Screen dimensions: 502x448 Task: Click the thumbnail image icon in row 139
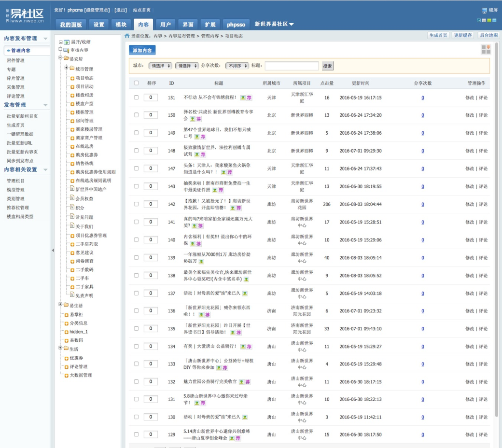point(201,262)
